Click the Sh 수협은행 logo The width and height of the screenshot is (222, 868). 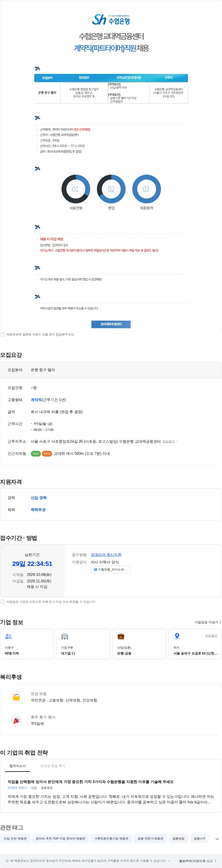pos(111,19)
